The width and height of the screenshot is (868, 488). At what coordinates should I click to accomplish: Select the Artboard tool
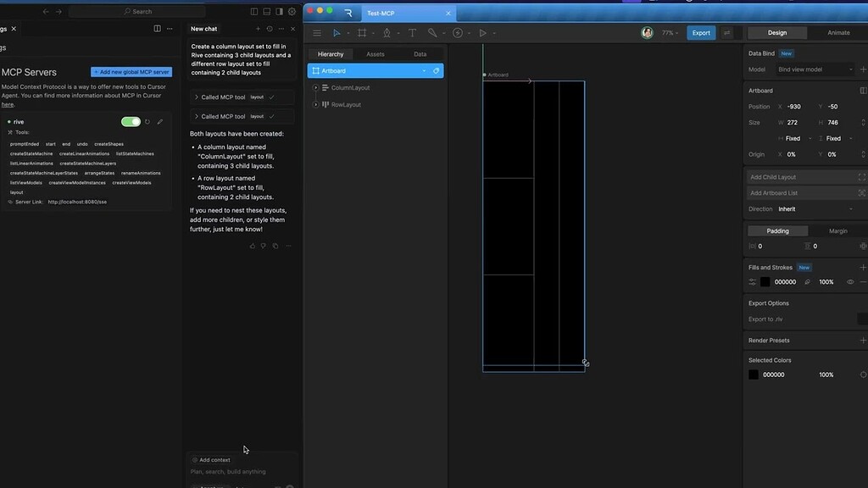[362, 33]
